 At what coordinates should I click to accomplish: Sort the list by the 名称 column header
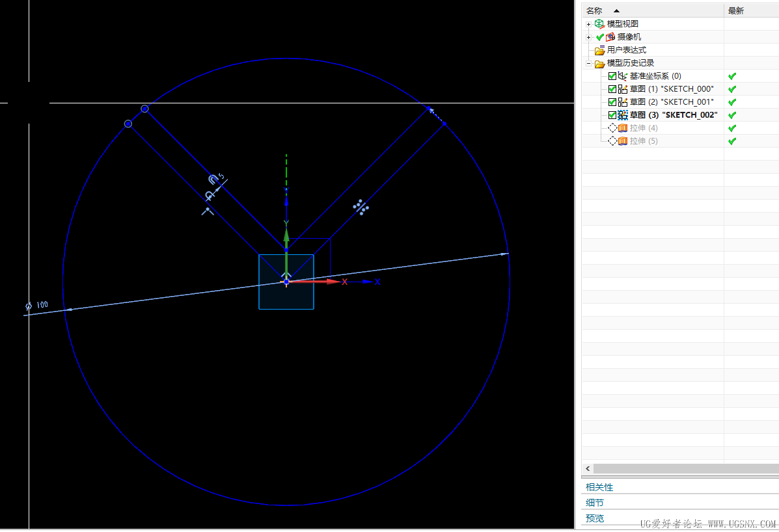652,10
